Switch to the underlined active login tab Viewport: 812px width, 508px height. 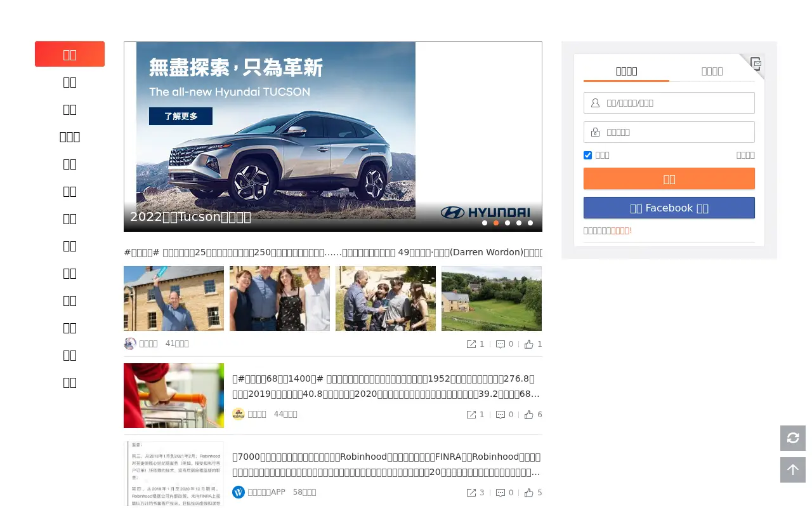626,71
